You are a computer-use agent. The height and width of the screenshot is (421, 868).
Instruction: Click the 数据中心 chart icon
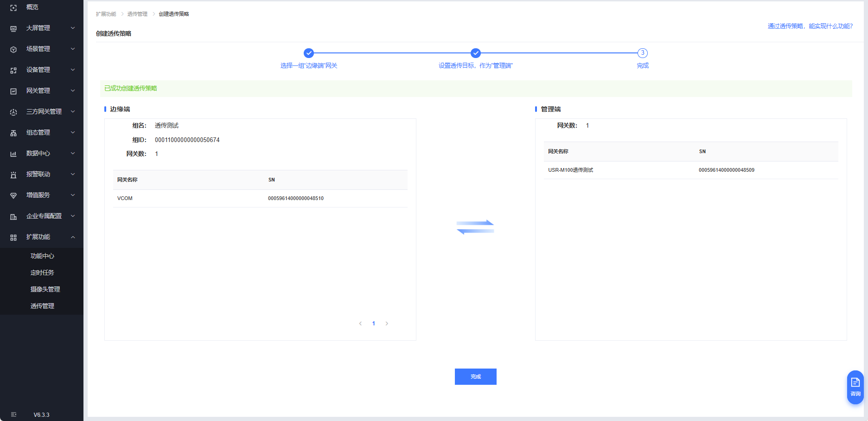pos(13,154)
